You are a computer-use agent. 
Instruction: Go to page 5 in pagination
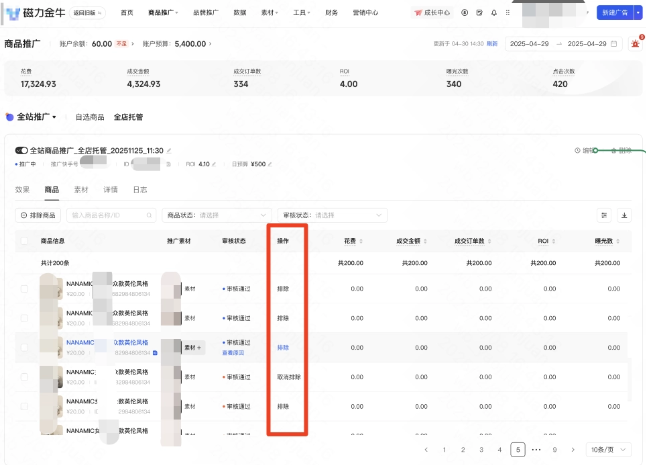[518, 449]
